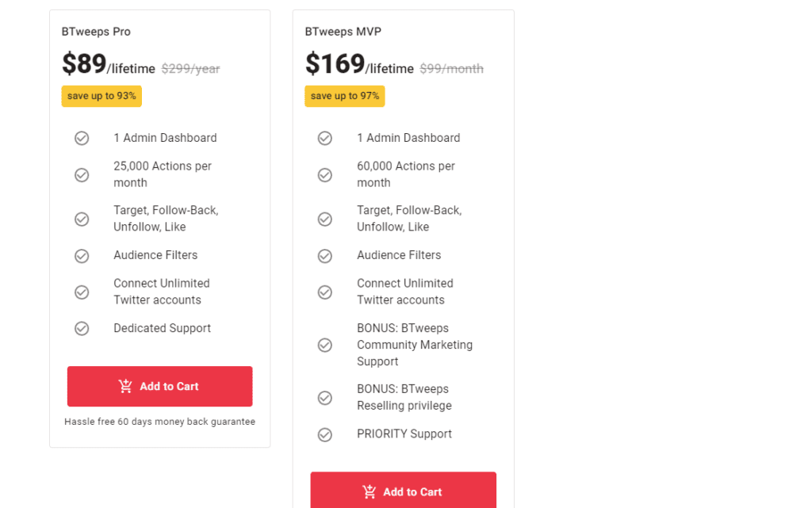Image resolution: width=812 pixels, height=508 pixels.
Task: Select the save up to 97% badge
Action: (x=344, y=96)
